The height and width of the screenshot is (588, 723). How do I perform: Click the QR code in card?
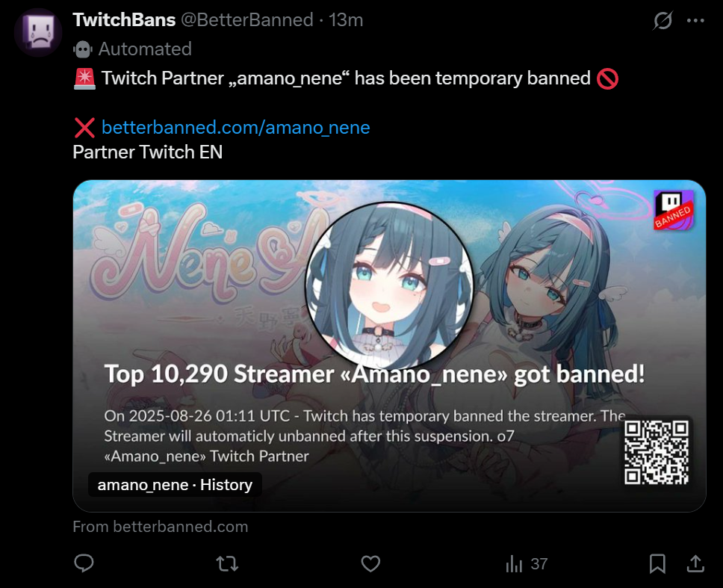[657, 453]
